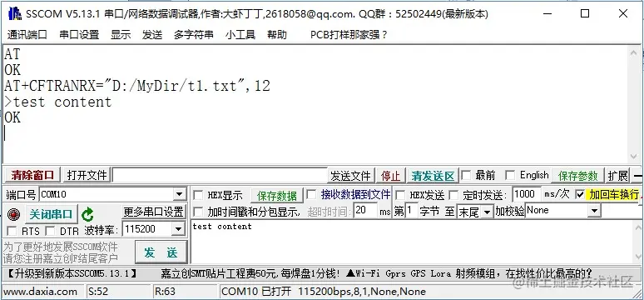The height and width of the screenshot is (300, 644).
Task: Click the 请您注册嘉立创F结尾客户 text
Action: click(x=61, y=258)
